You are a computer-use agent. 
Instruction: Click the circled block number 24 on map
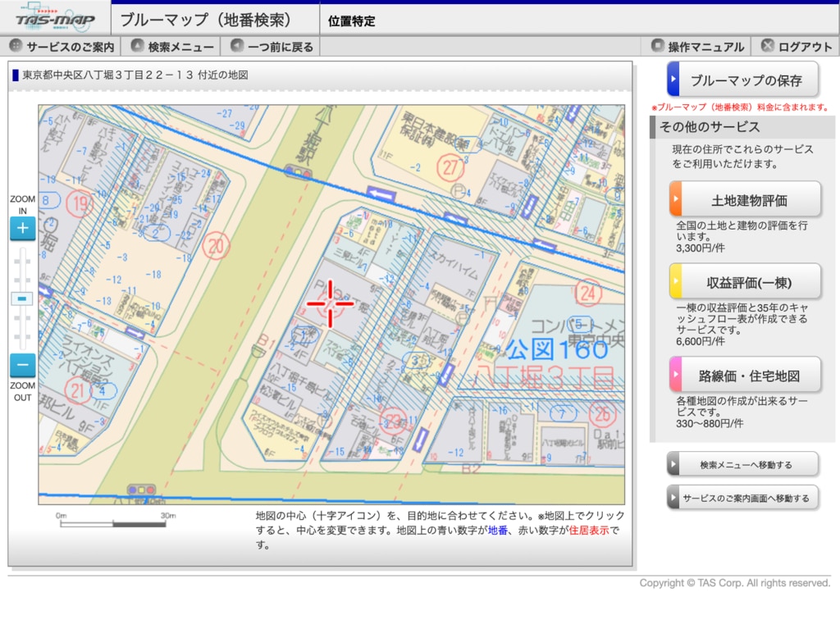coord(588,293)
